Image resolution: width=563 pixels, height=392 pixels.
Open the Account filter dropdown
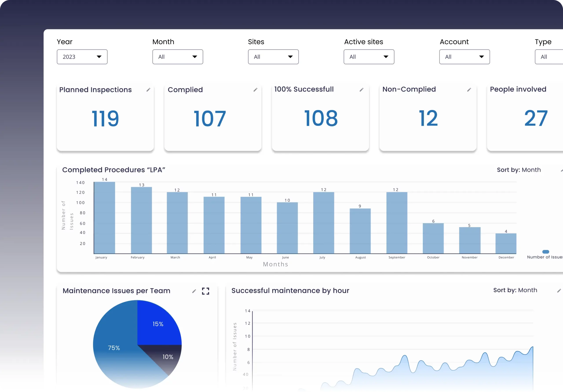465,57
